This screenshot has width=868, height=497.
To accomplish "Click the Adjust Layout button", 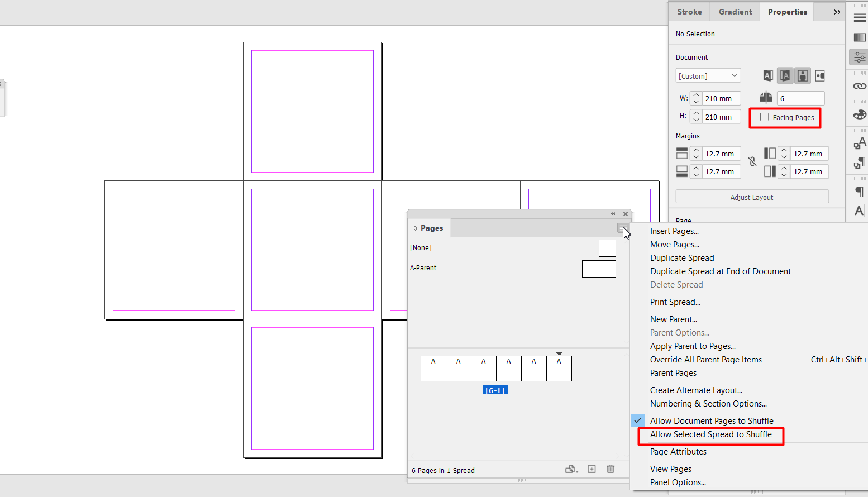I will [752, 197].
